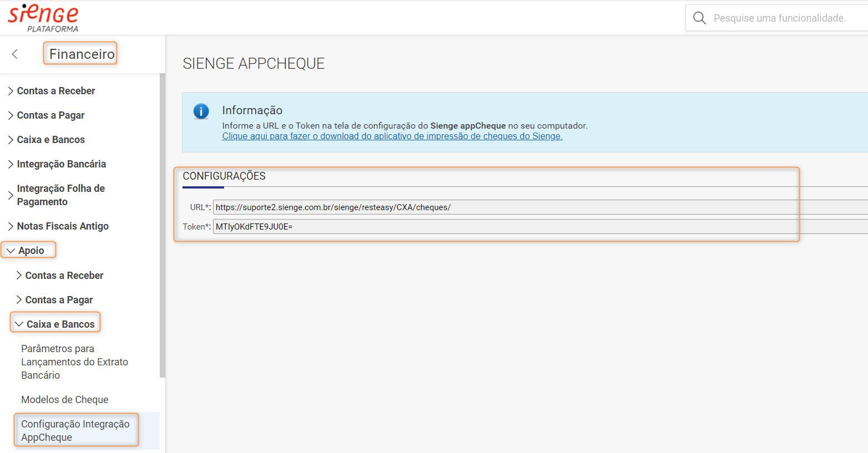Select the top-level Contas a Receber label
This screenshot has height=453, width=868.
(56, 91)
